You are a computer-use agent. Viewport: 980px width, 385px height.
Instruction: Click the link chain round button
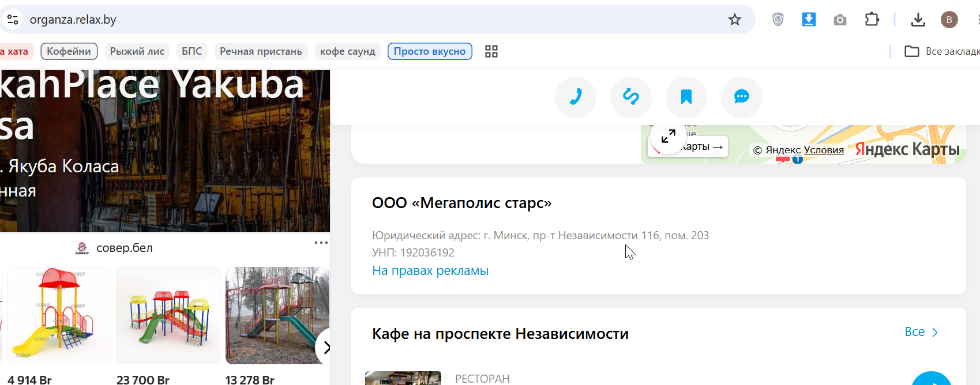[x=631, y=97]
